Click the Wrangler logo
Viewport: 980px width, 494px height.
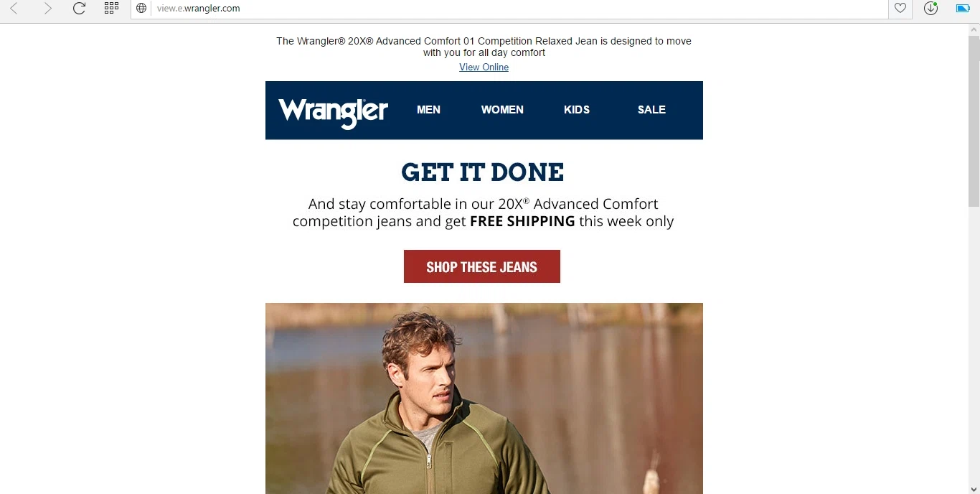tap(334, 113)
